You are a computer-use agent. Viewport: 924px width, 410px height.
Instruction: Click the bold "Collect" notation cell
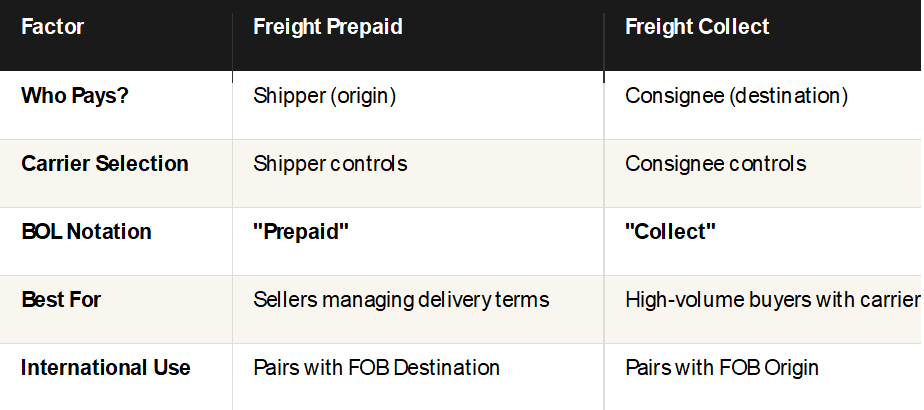tap(670, 232)
